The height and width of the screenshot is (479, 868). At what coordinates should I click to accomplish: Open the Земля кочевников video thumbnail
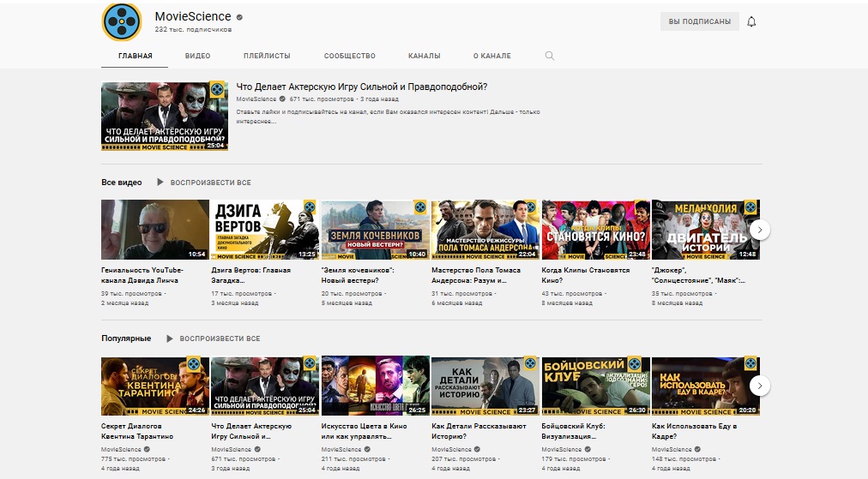[x=374, y=229]
